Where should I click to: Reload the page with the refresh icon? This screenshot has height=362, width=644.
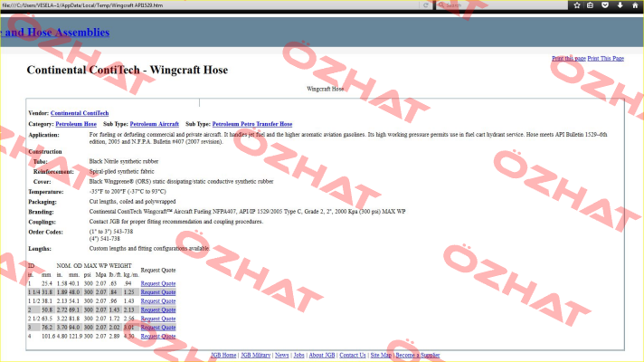click(x=425, y=5)
